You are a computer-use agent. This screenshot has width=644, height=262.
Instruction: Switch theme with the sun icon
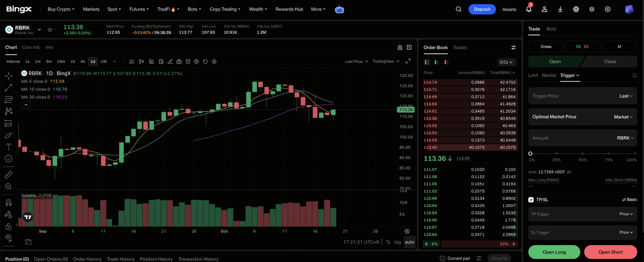click(x=592, y=9)
